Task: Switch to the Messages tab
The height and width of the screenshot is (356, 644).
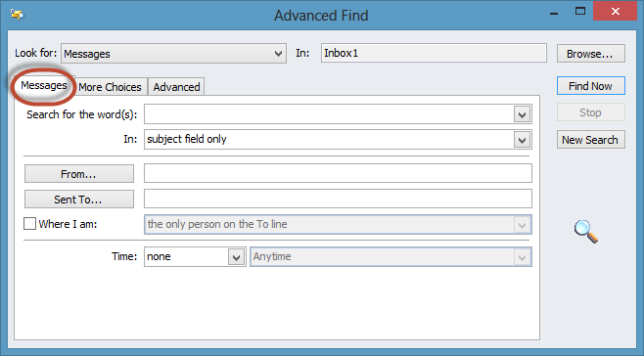Action: coord(44,85)
